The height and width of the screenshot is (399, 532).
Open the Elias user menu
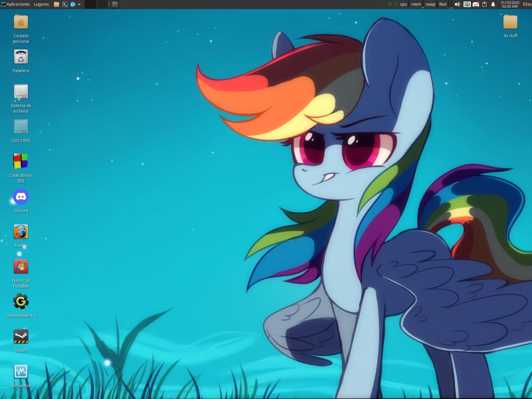[527, 4]
